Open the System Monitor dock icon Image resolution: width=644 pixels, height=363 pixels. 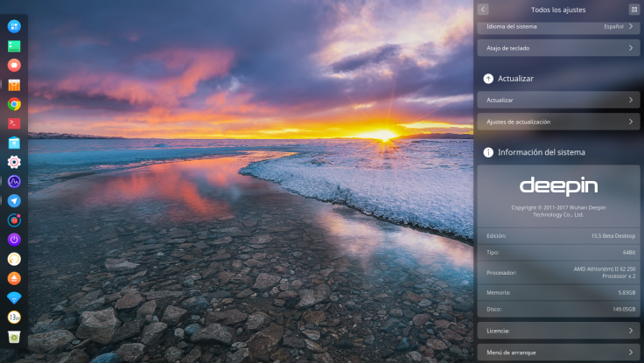14,182
